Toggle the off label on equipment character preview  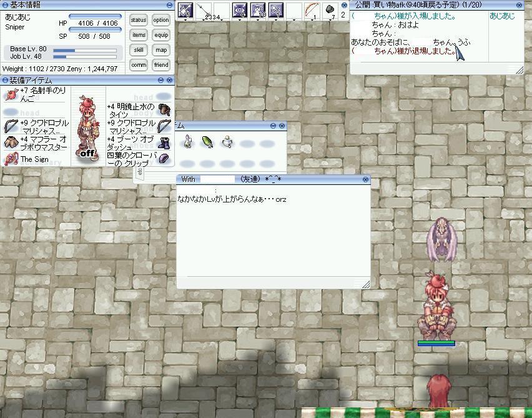(x=87, y=153)
